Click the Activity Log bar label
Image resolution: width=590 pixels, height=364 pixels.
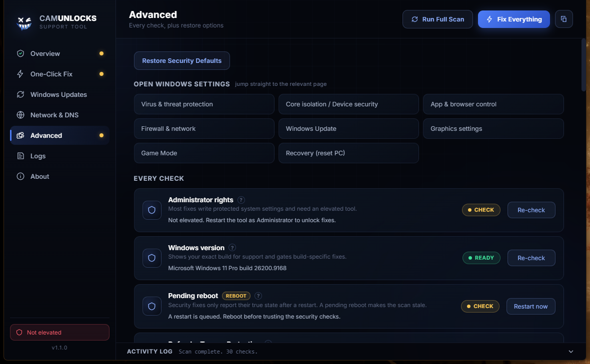[x=149, y=352]
